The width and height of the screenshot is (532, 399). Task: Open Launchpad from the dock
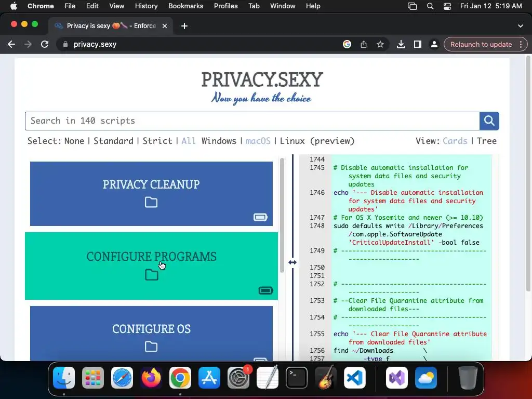tap(93, 378)
